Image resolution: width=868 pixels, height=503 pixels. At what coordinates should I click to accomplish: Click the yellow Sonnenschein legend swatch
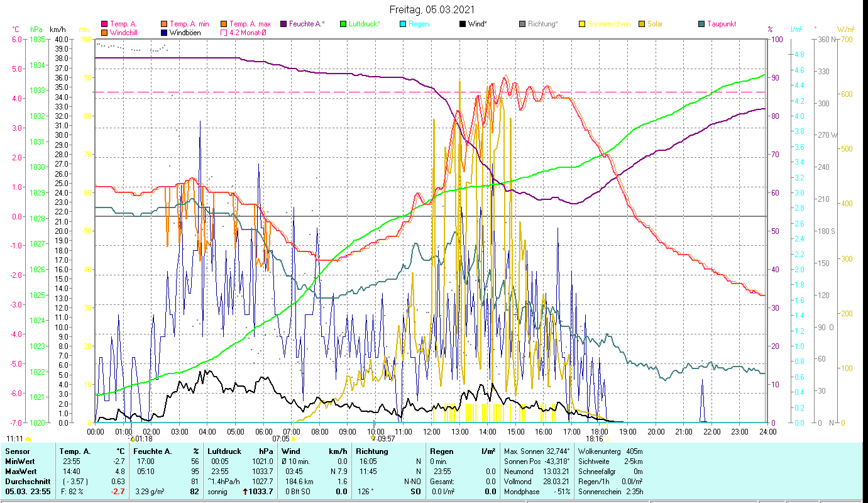click(582, 24)
